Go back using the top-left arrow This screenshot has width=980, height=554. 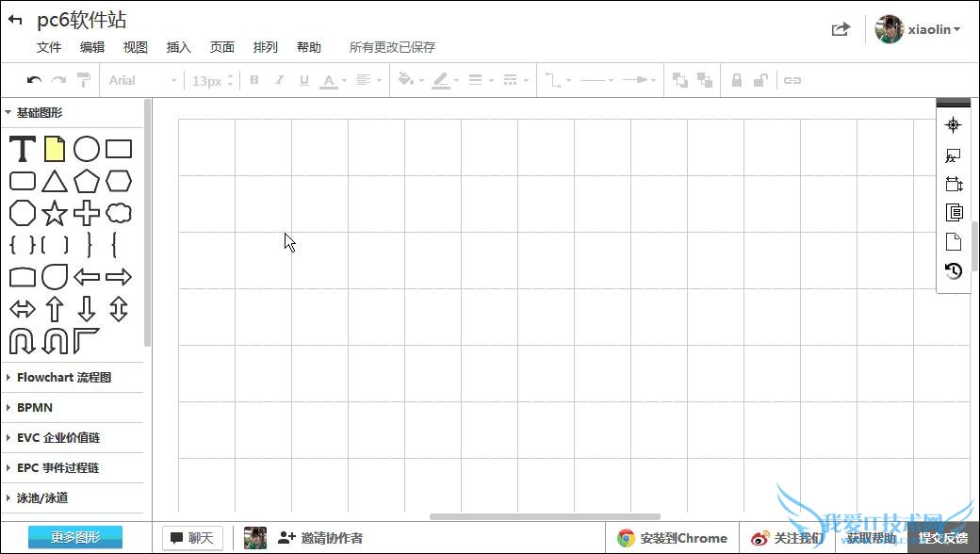15,20
